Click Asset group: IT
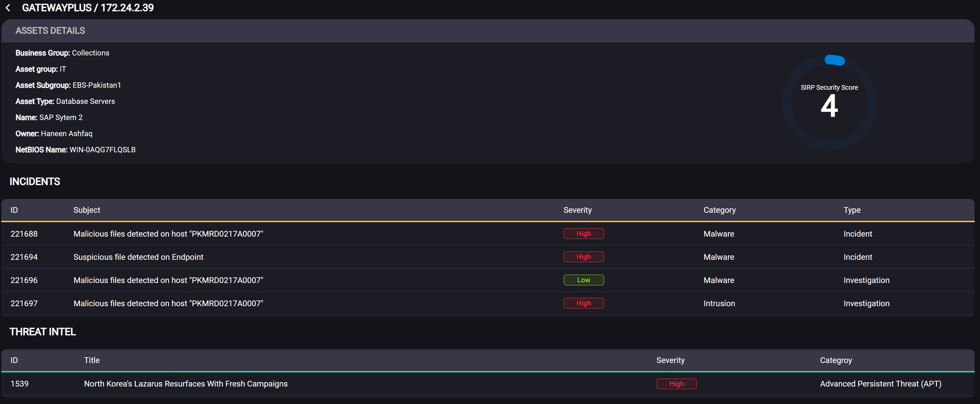The width and height of the screenshot is (980, 404). [x=41, y=69]
